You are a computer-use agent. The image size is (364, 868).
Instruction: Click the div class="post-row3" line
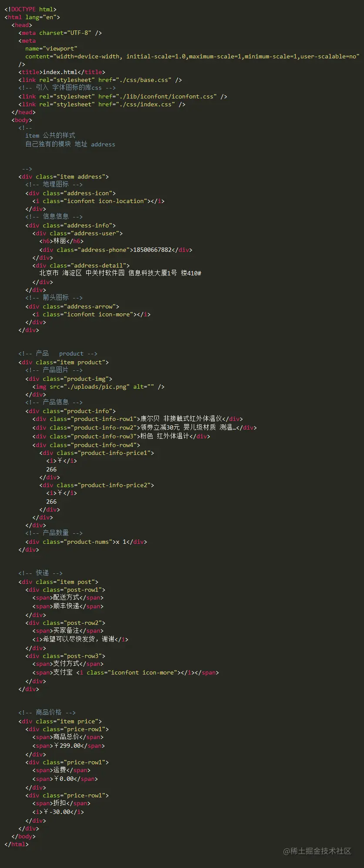point(65,656)
